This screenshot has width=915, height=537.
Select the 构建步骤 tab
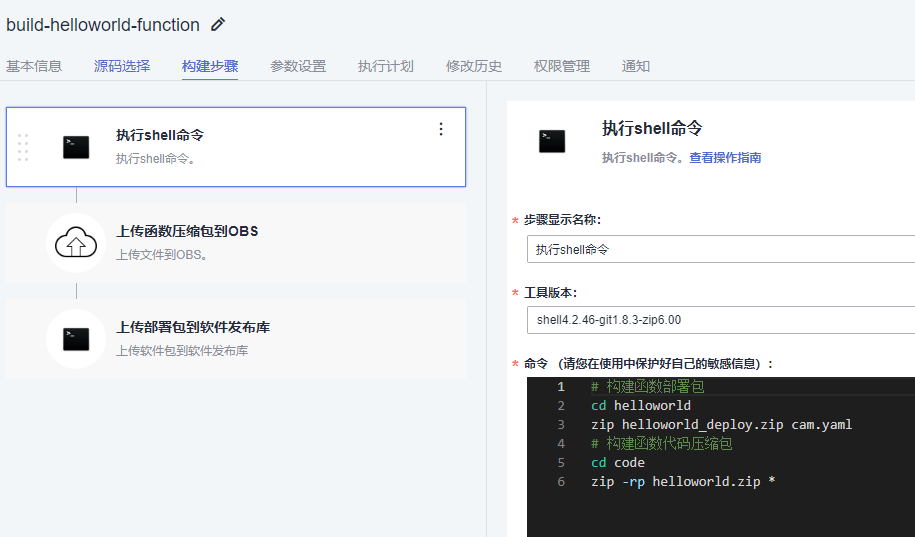click(210, 66)
